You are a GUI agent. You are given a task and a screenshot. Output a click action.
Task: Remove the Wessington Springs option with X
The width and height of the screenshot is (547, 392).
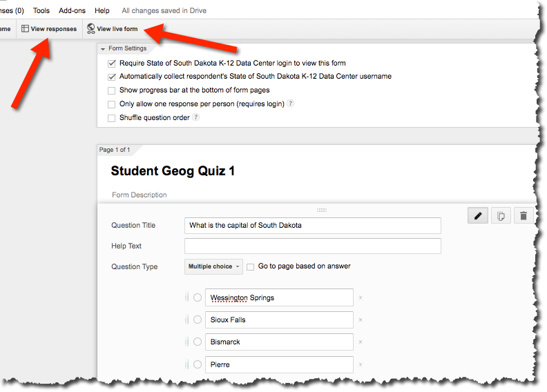pyautogui.click(x=361, y=297)
